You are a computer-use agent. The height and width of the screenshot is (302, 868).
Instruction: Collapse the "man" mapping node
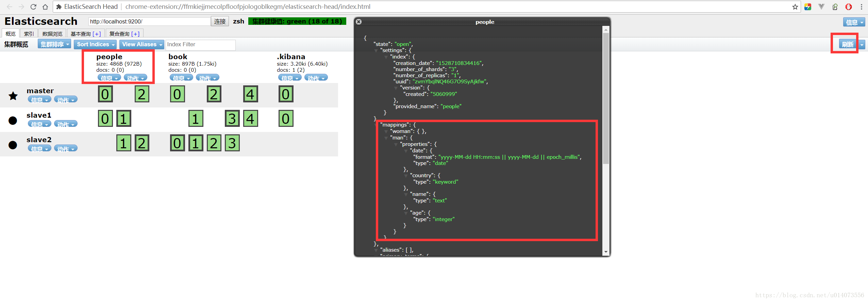pos(386,138)
